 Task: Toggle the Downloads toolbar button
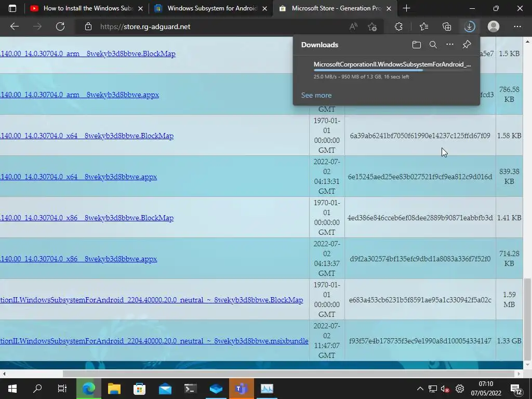(x=470, y=26)
